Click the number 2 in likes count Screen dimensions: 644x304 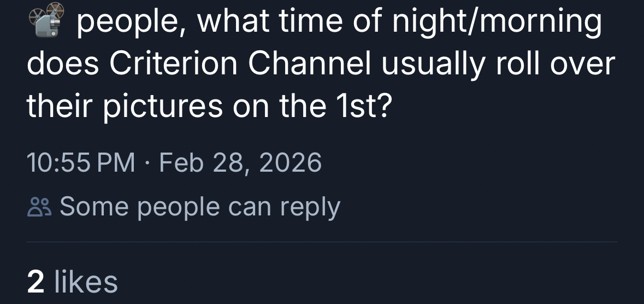point(36,282)
